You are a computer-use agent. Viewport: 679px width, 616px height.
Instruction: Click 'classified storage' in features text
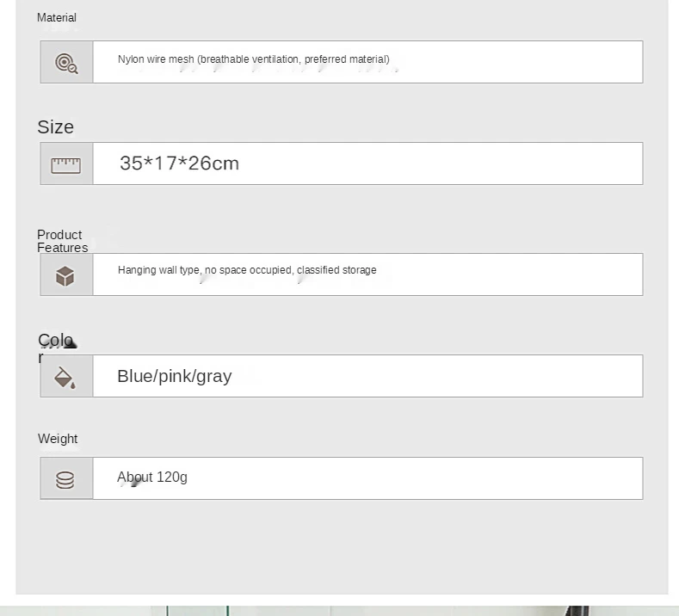pos(336,270)
